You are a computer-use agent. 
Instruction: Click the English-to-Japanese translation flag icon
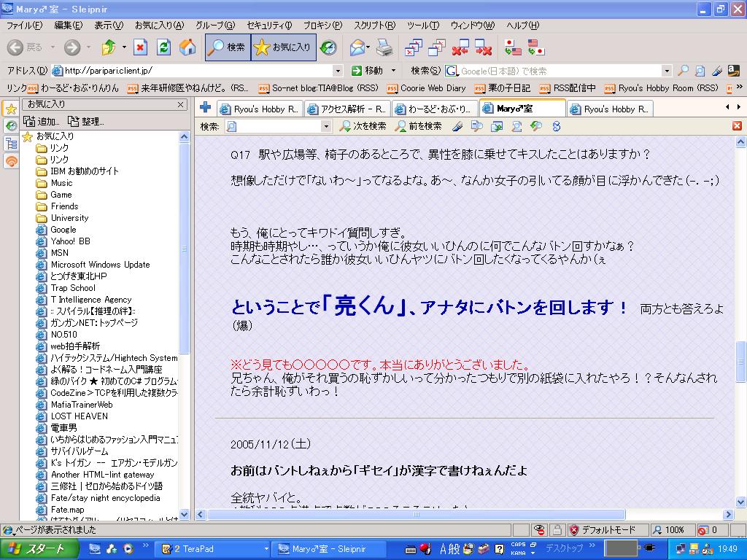click(x=536, y=47)
